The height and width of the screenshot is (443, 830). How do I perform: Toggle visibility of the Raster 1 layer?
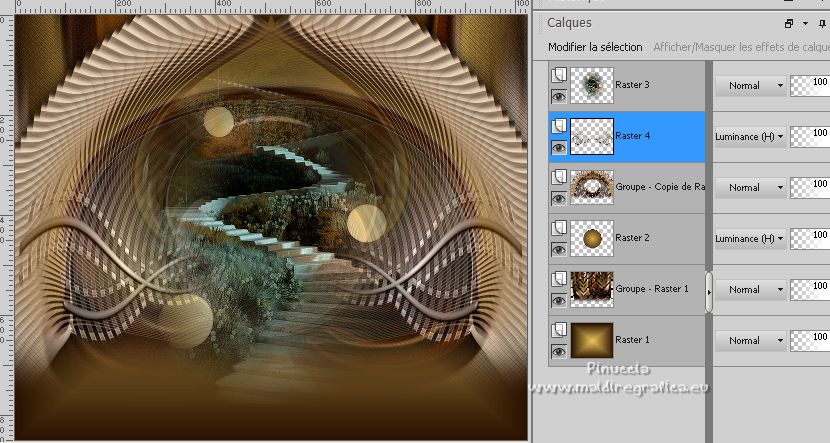point(559,351)
